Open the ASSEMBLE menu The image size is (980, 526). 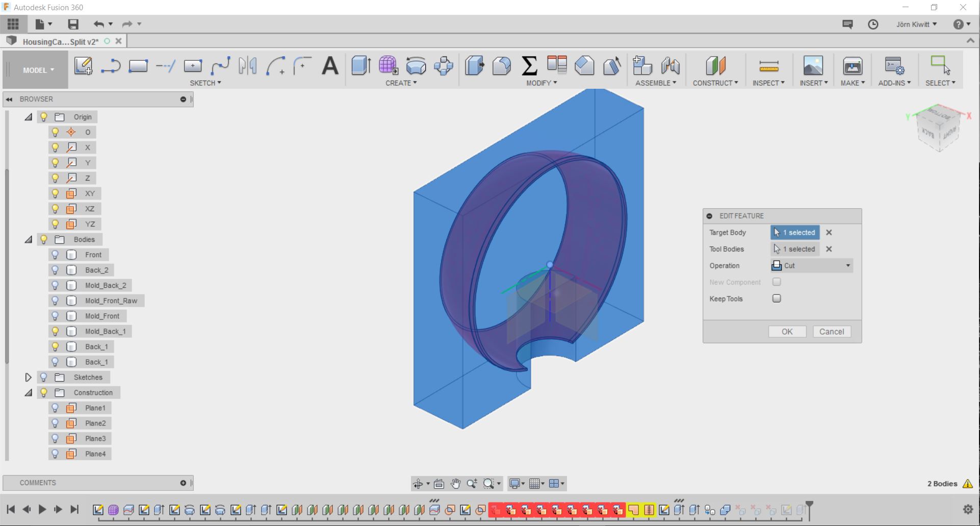(656, 83)
